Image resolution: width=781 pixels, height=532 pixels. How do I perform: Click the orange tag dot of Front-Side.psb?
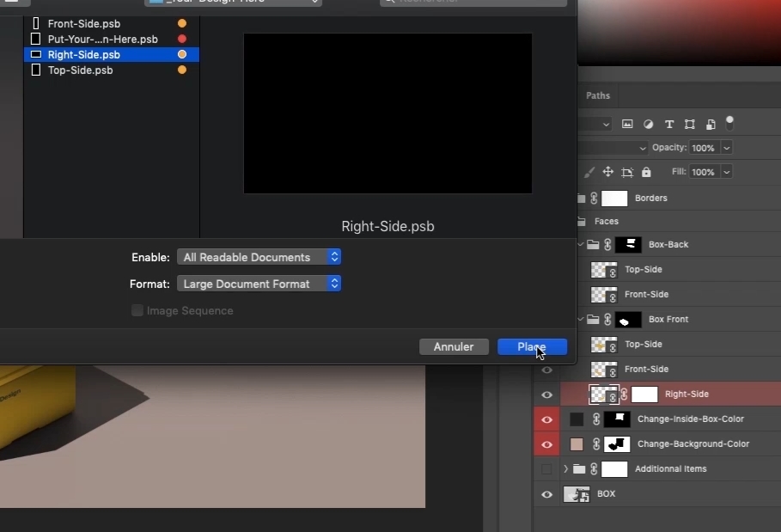(x=182, y=23)
